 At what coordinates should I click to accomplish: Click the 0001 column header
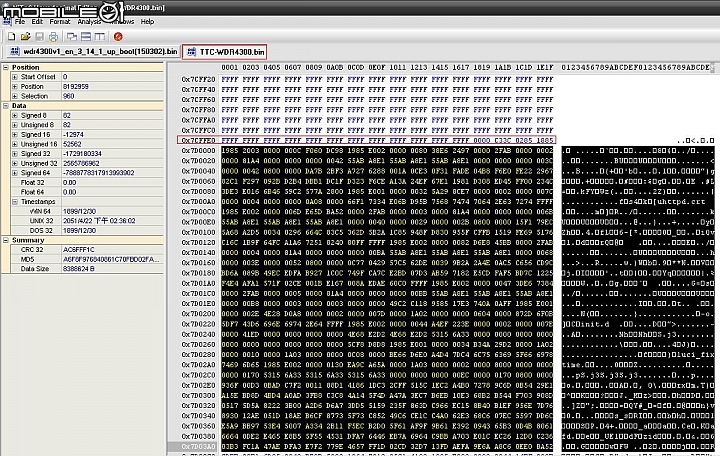[230, 68]
